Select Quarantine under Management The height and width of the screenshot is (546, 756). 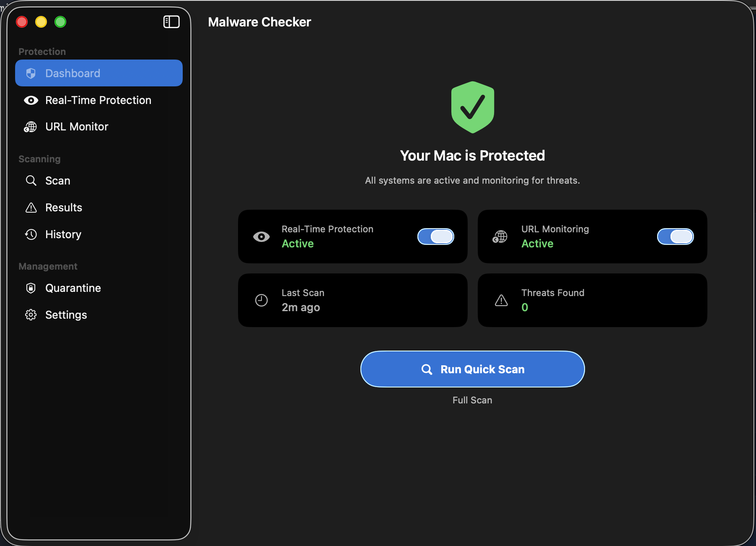(73, 288)
